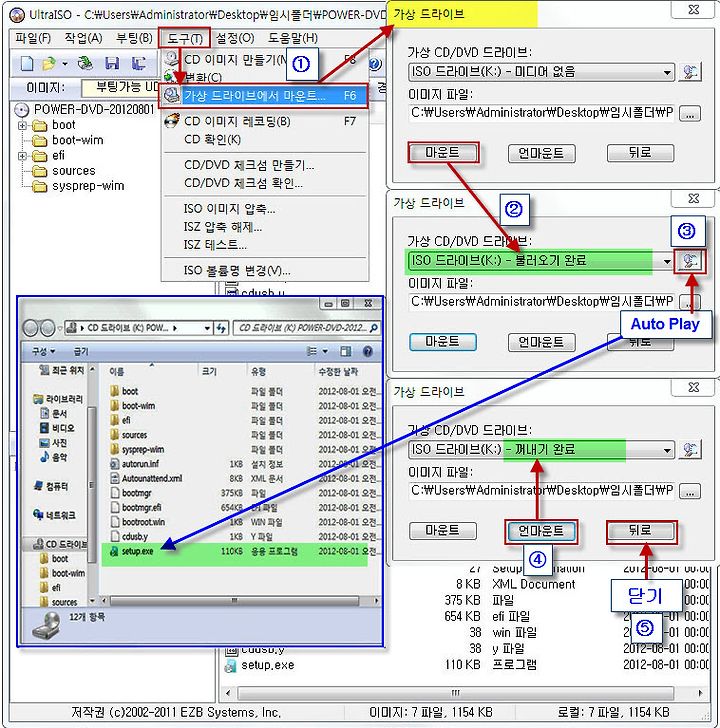Choose CD/DVD 체크섬 확인 menu entry
The height and width of the screenshot is (728, 720).
pyautogui.click(x=264, y=183)
